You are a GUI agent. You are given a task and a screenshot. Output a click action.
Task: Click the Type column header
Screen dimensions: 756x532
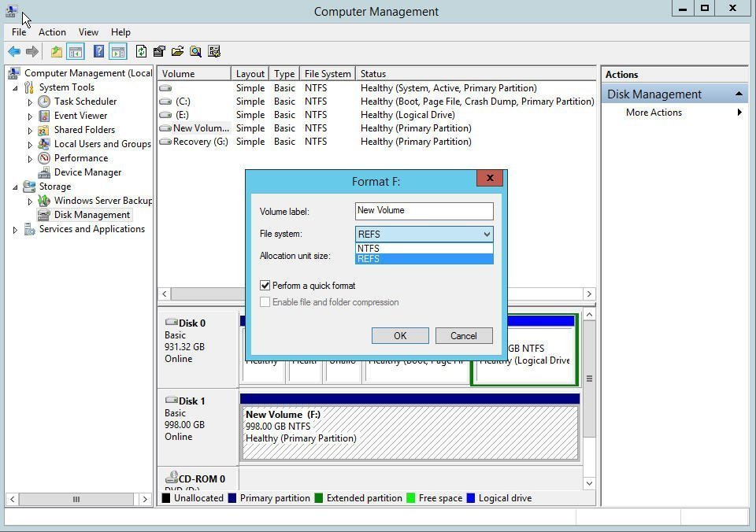pyautogui.click(x=284, y=74)
